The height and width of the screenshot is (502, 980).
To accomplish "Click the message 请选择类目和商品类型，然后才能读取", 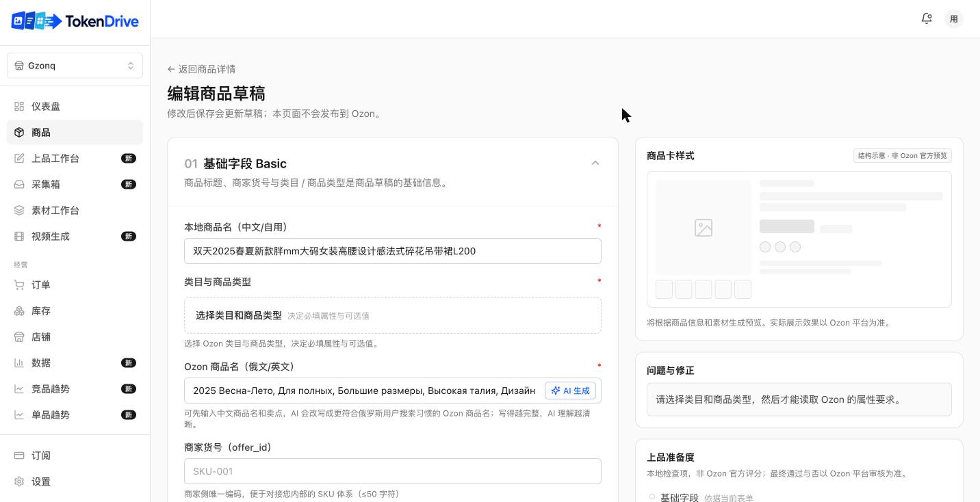I will pyautogui.click(x=799, y=399).
